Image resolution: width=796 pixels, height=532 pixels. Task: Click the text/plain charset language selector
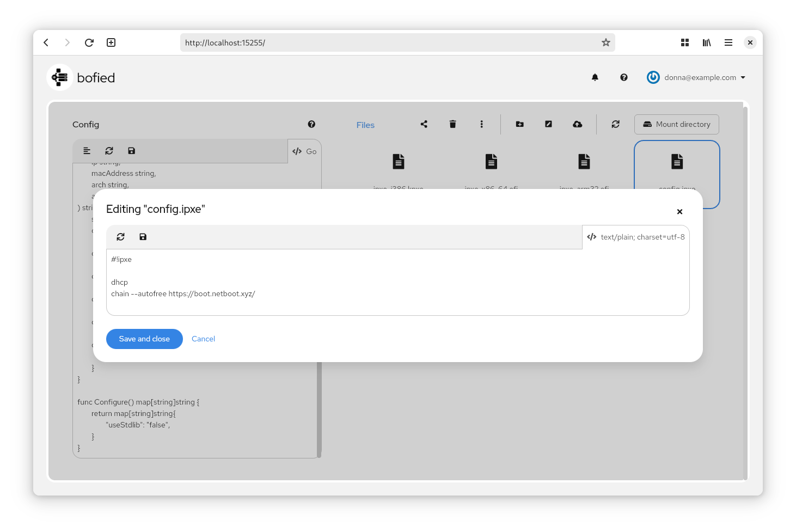(x=636, y=237)
